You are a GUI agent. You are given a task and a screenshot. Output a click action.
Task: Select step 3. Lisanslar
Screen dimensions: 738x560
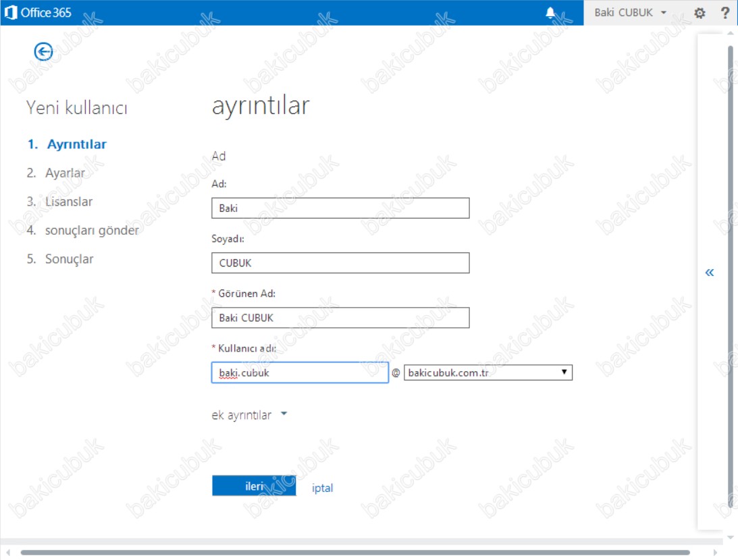(x=60, y=202)
